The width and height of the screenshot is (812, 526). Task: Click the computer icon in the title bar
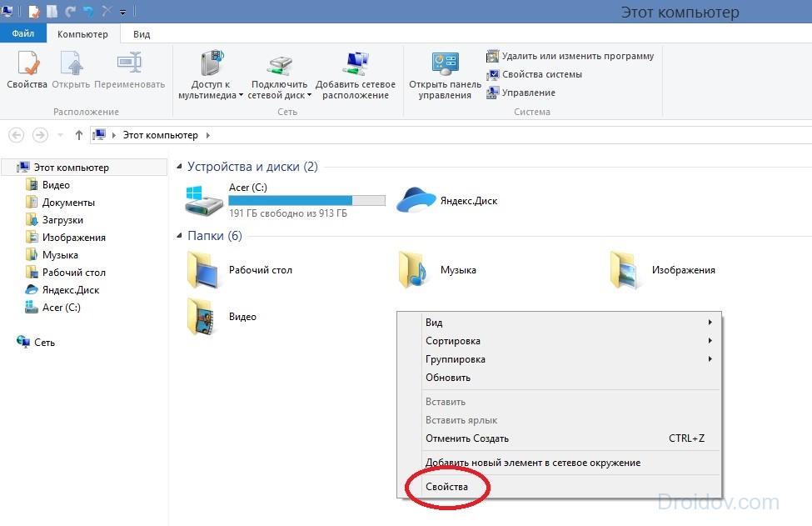pos(7,10)
